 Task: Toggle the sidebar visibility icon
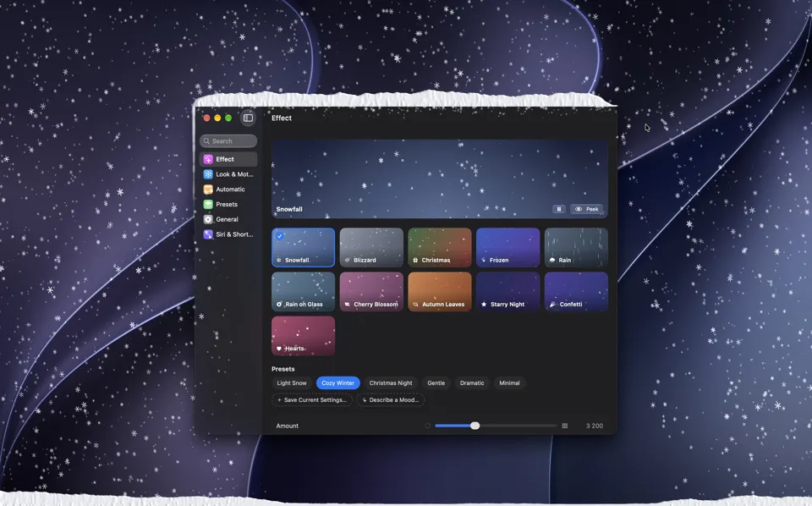pos(248,118)
